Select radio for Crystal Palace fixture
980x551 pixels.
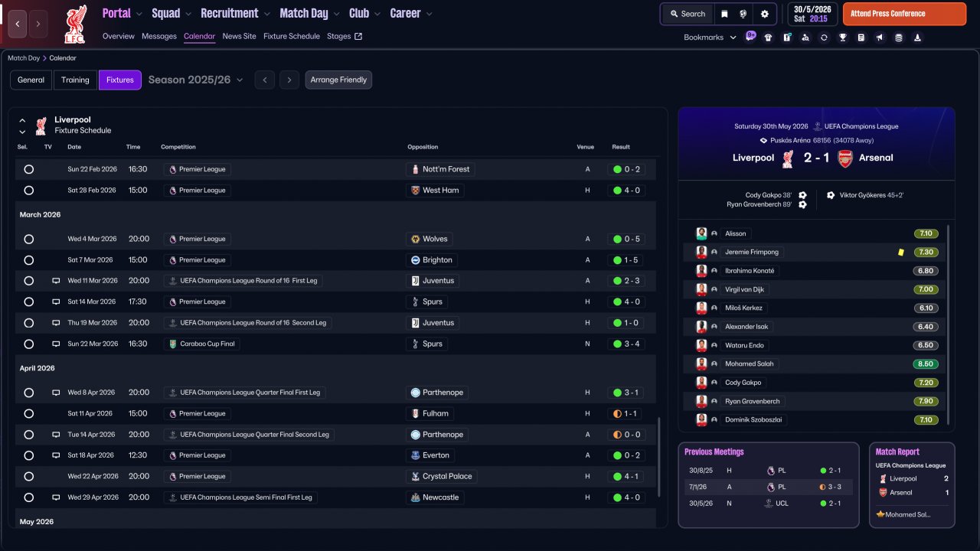tap(29, 476)
